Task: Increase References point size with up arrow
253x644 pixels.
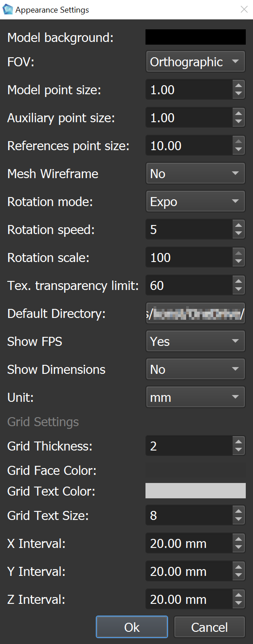Action: 239,141
